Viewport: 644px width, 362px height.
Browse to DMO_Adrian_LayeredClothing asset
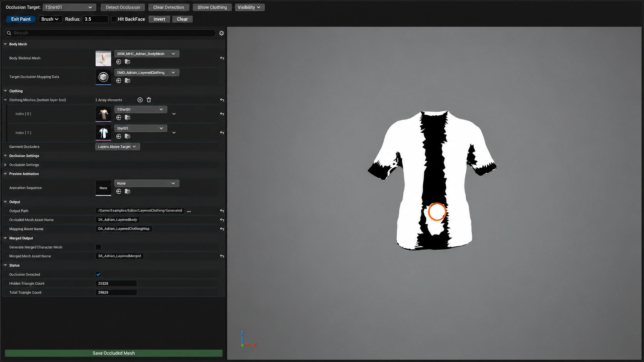[127, 81]
